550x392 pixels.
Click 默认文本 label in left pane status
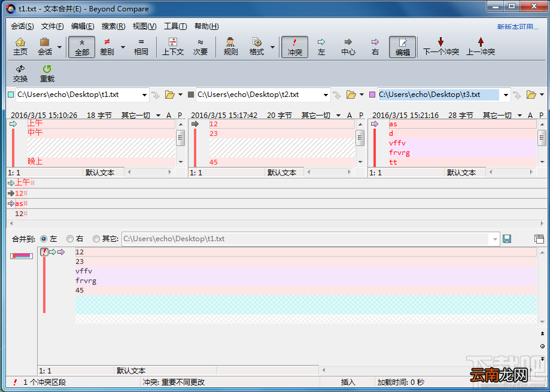(x=100, y=172)
